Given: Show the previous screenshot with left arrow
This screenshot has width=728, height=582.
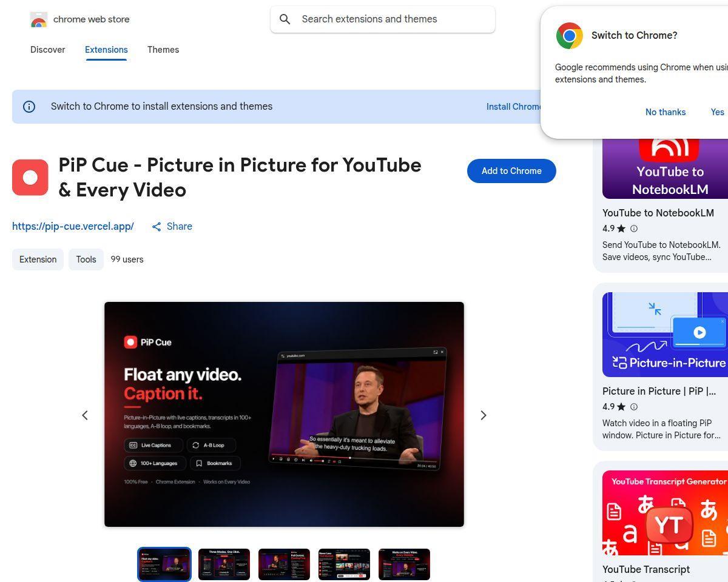Looking at the screenshot, I should (x=85, y=415).
